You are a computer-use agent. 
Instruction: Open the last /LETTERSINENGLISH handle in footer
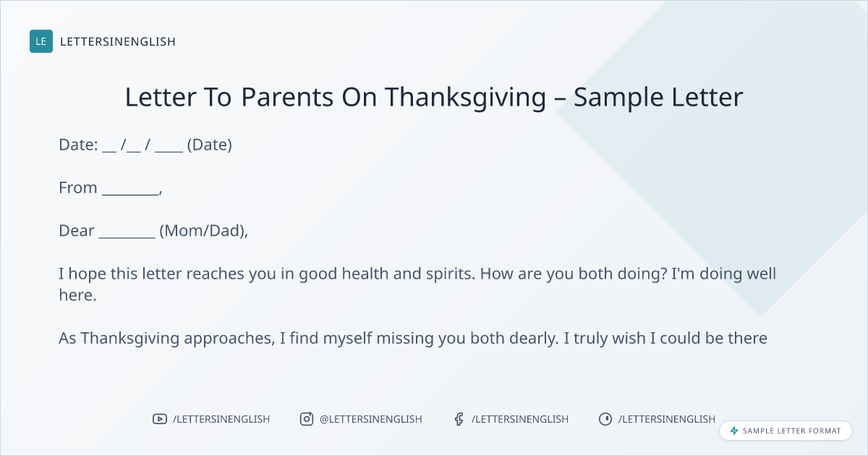point(666,419)
